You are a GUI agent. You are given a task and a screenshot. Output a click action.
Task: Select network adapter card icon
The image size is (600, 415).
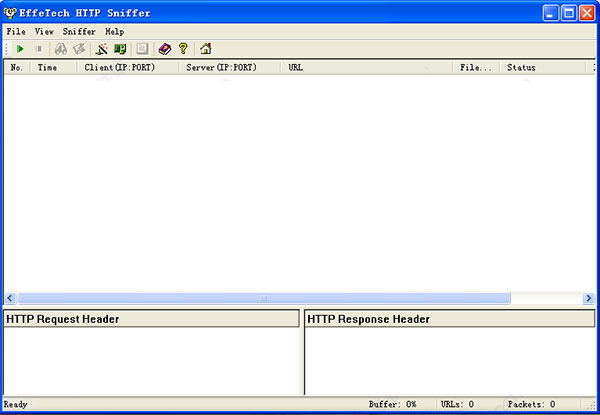120,49
